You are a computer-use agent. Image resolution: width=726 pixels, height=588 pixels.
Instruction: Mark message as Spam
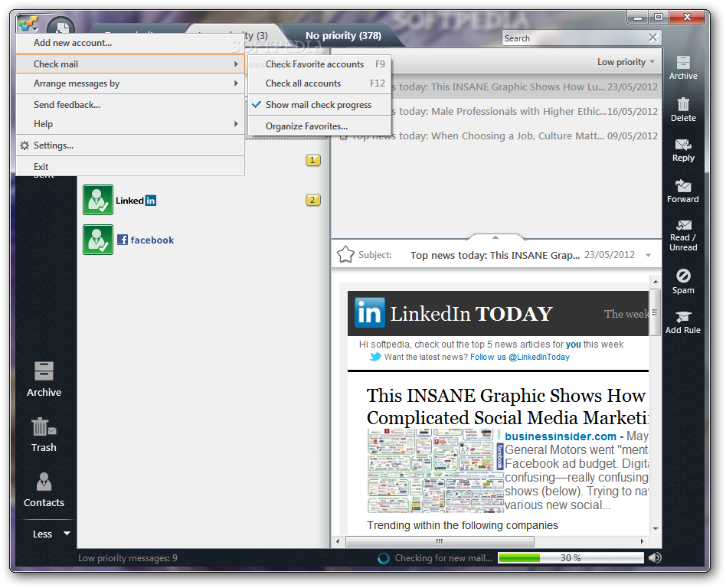pos(683,282)
